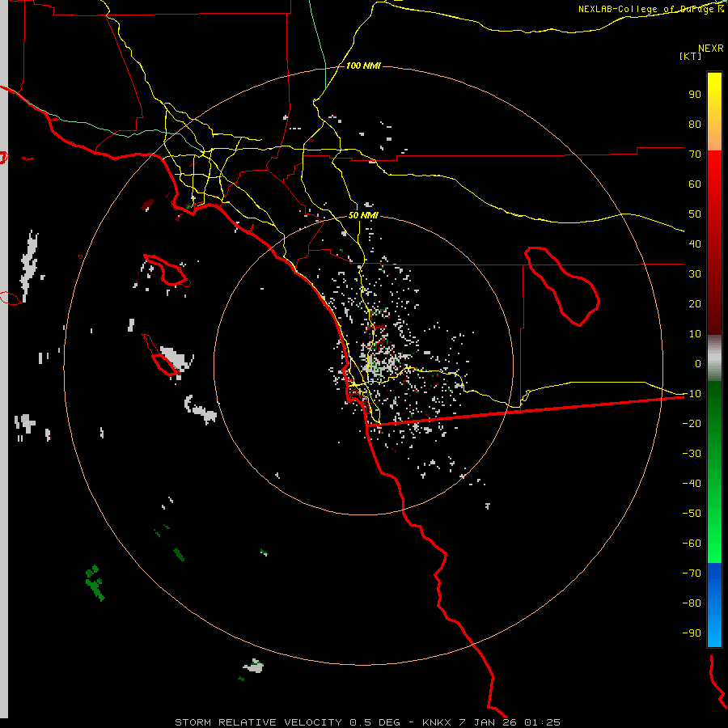Viewport: 728px width, 728px height.
Task: Select the positive 90 knot scale label
Action: pos(695,95)
